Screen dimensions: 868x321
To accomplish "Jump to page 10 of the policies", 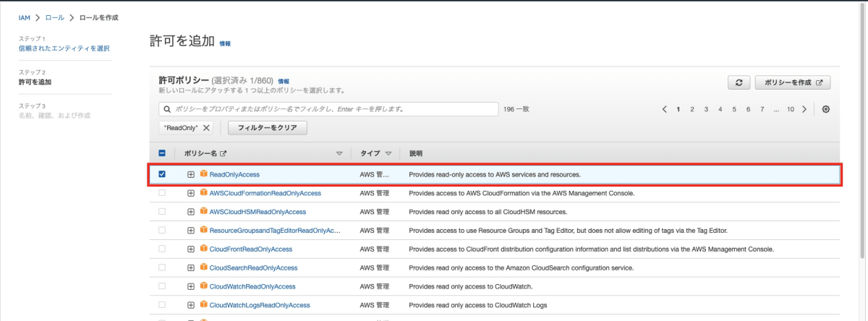I will pyautogui.click(x=791, y=109).
